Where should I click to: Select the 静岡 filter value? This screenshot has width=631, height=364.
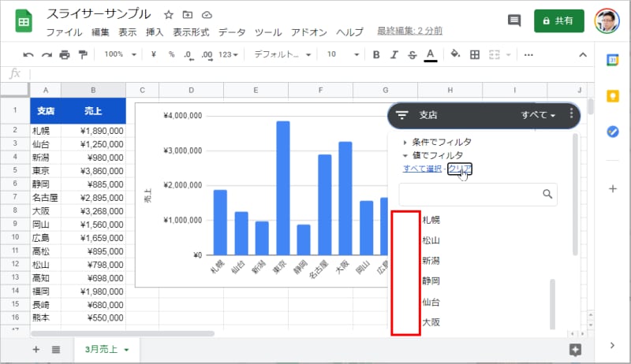point(431,280)
